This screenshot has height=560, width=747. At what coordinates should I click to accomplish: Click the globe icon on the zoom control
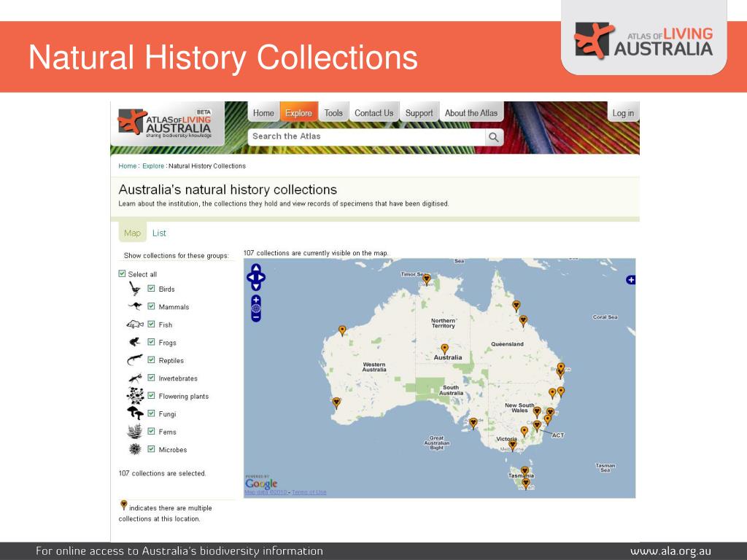tap(256, 308)
